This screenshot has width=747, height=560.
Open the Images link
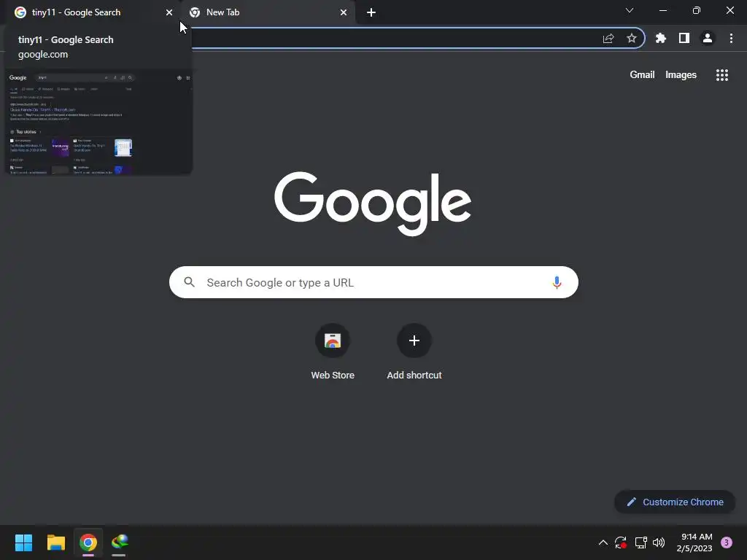click(681, 75)
